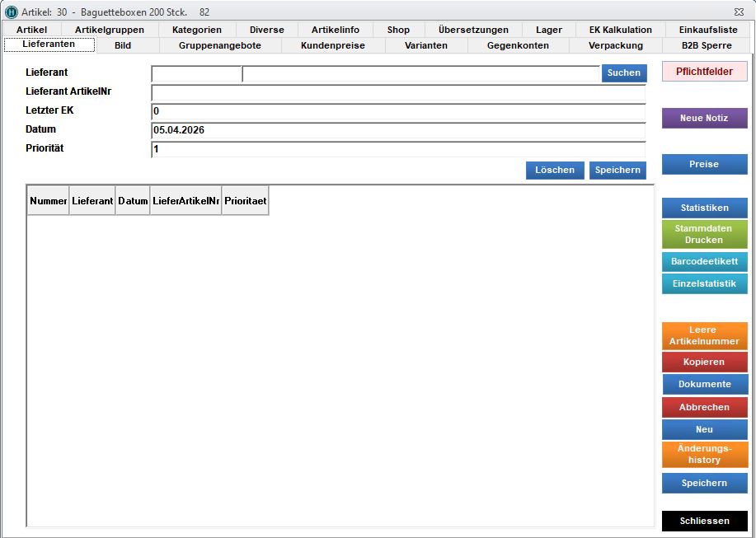Click into the Datum field
Screen dimensions: 756x538
coord(398,130)
